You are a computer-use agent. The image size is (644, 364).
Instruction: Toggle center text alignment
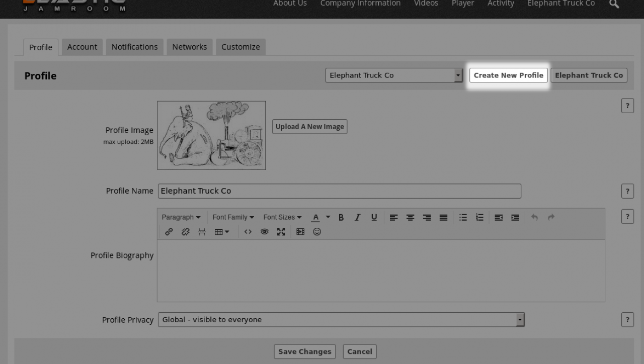[410, 217]
